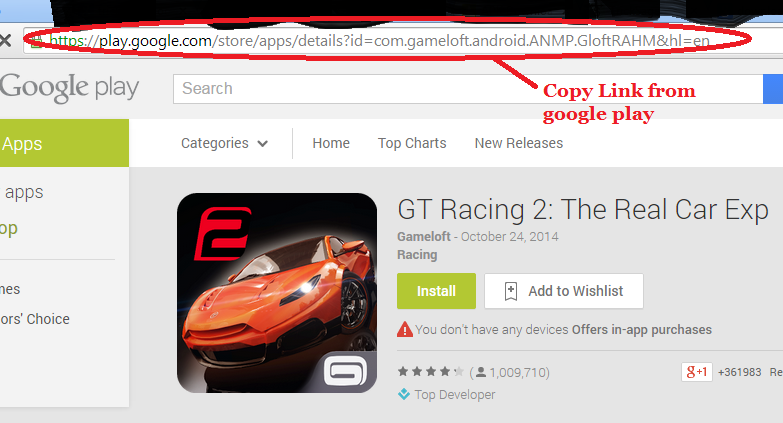
Task: Click the green Install button
Action: pos(436,291)
